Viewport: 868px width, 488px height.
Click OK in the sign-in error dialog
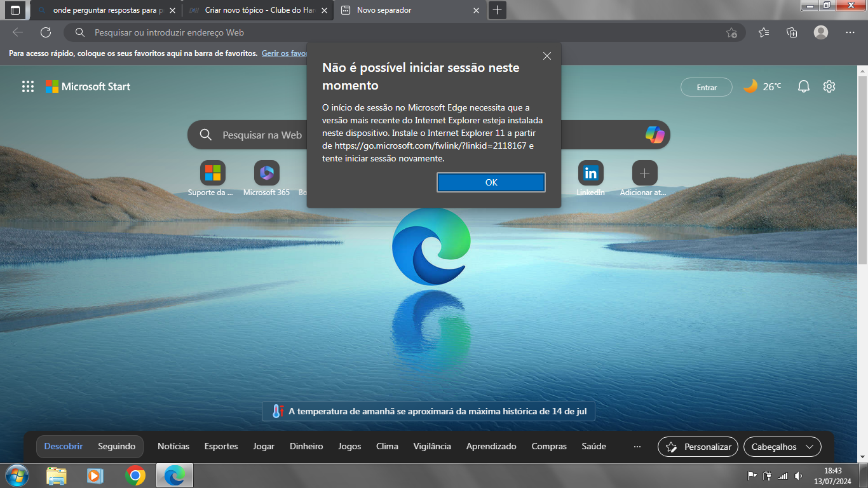point(491,182)
